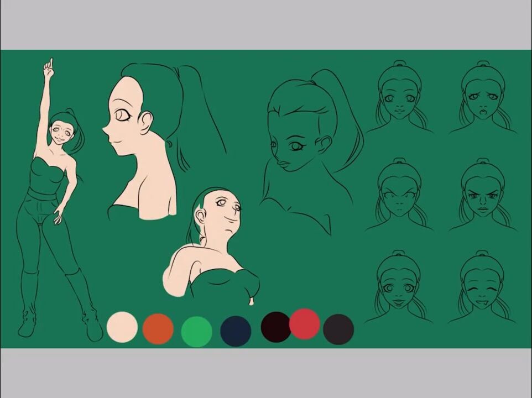The image size is (532, 398).
Task: Select the unfilled three-quarter view head sketch
Action: 301,144
